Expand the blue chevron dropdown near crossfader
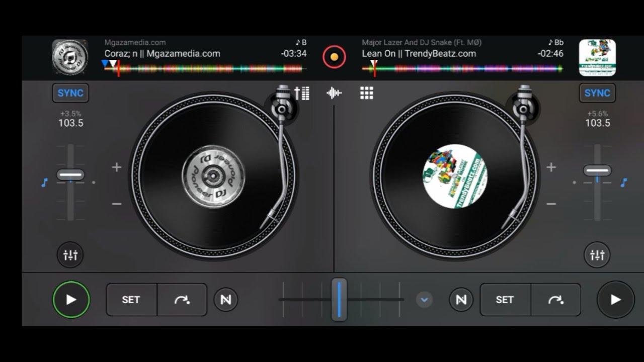 click(x=424, y=300)
